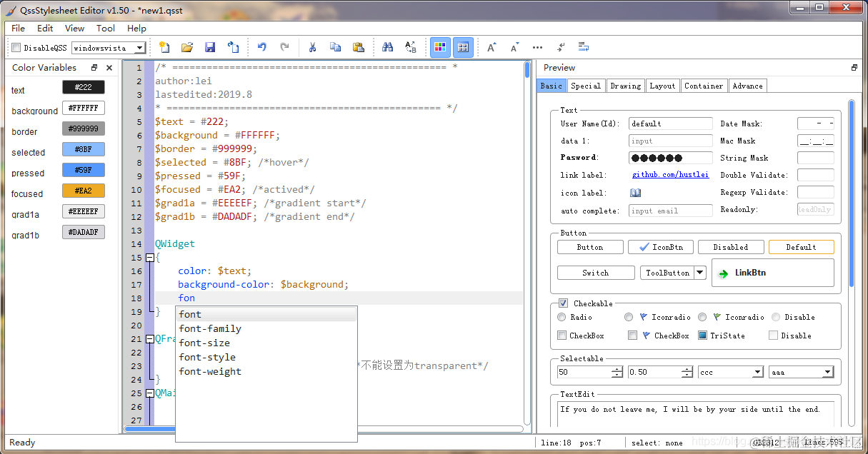The width and height of the screenshot is (868, 454).
Task: Collapse the QWidget code block fold marker
Action: (149, 258)
